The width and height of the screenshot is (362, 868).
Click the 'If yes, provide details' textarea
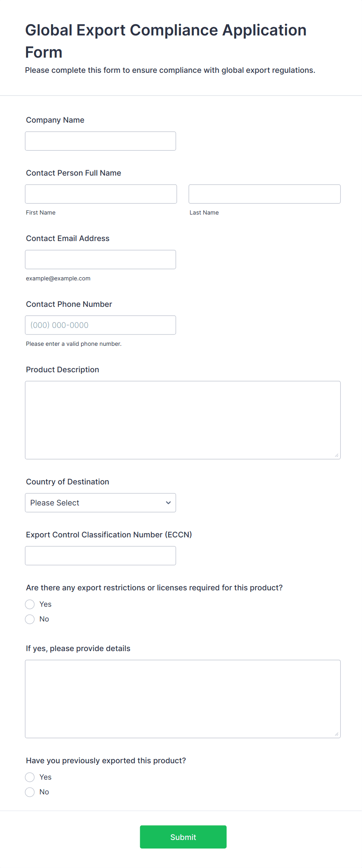point(183,699)
